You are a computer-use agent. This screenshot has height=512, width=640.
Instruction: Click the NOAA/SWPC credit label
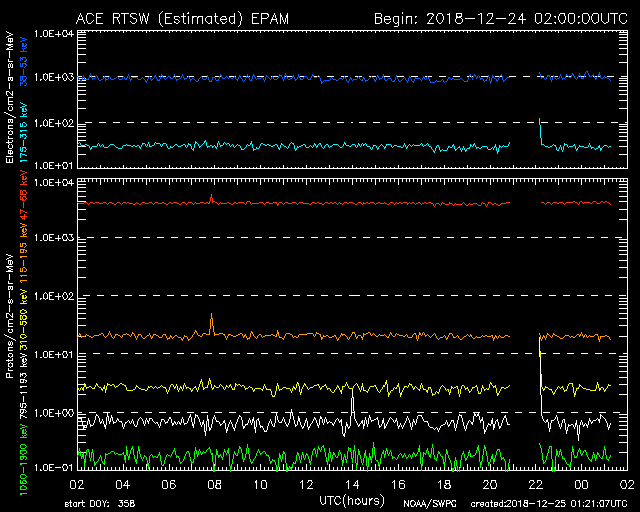point(426,503)
